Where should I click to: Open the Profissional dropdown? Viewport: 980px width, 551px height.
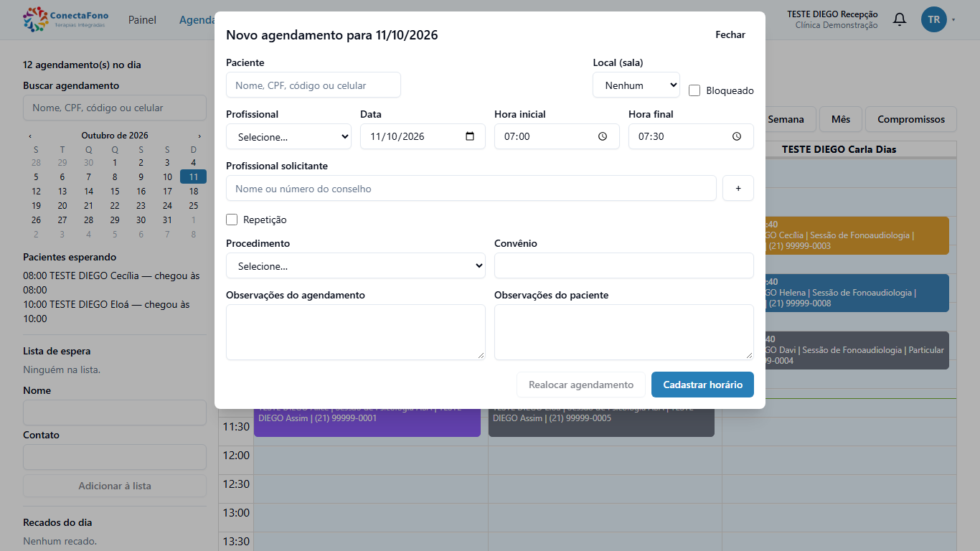pyautogui.click(x=288, y=136)
